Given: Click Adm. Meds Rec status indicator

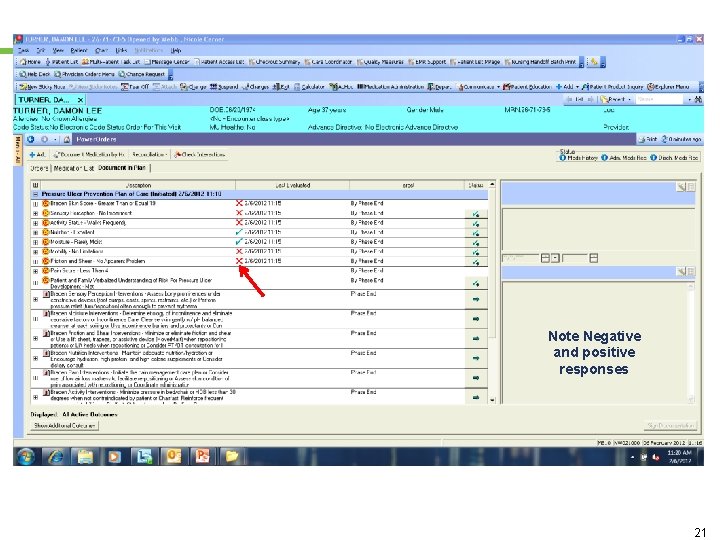Looking at the screenshot, I should click(624, 158).
